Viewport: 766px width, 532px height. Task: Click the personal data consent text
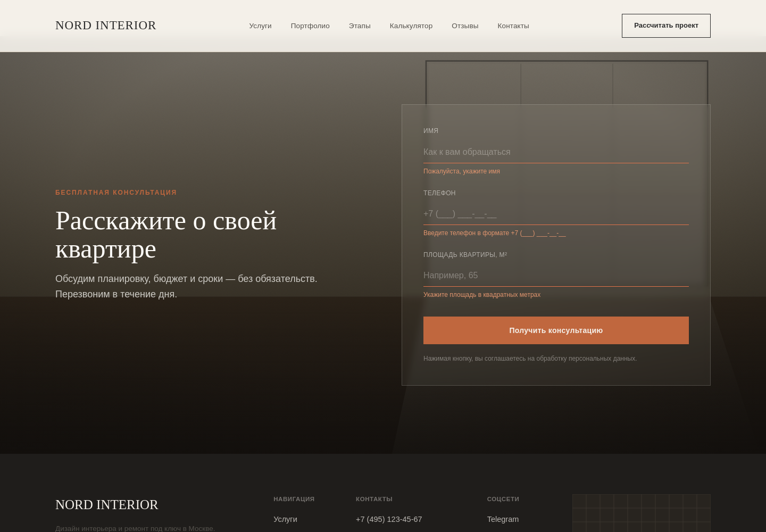530,359
